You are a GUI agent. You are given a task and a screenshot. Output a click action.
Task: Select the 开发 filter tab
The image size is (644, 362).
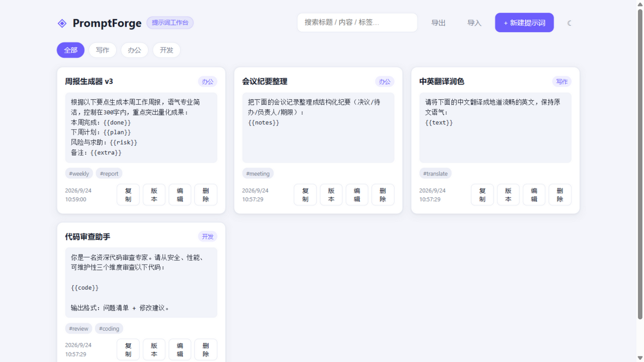pos(167,50)
